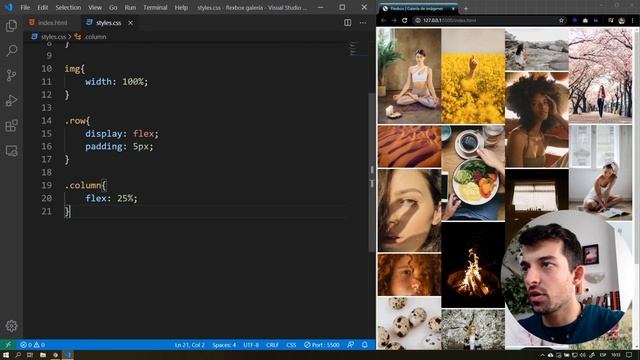Viewport: 640px width, 360px height.
Task: Open the editor More Actions ellipsis
Action: [x=363, y=23]
